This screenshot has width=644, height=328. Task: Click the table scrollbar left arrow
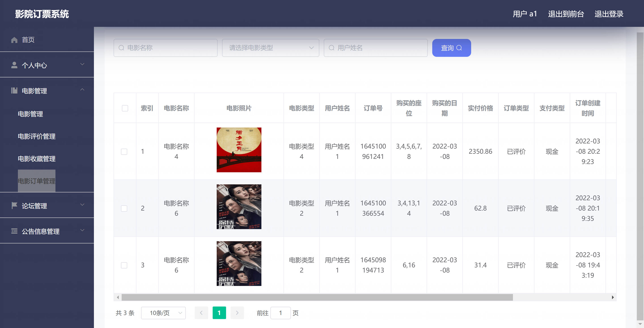pyautogui.click(x=118, y=297)
